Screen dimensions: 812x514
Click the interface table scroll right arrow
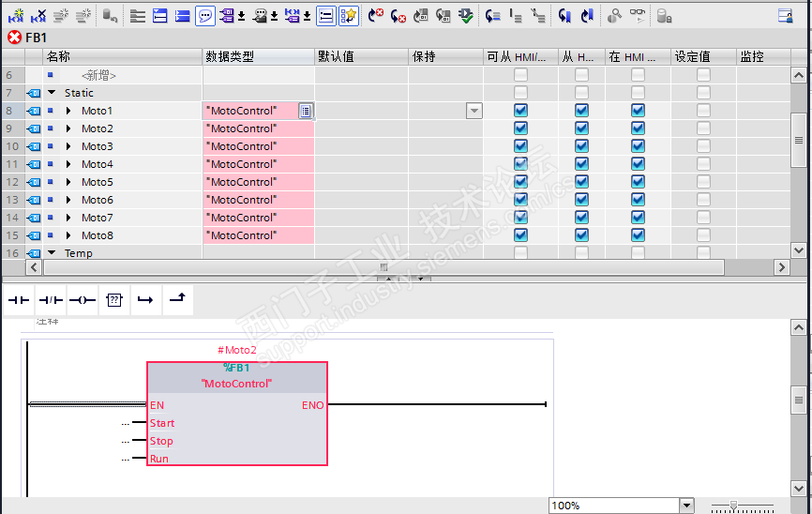tap(782, 267)
